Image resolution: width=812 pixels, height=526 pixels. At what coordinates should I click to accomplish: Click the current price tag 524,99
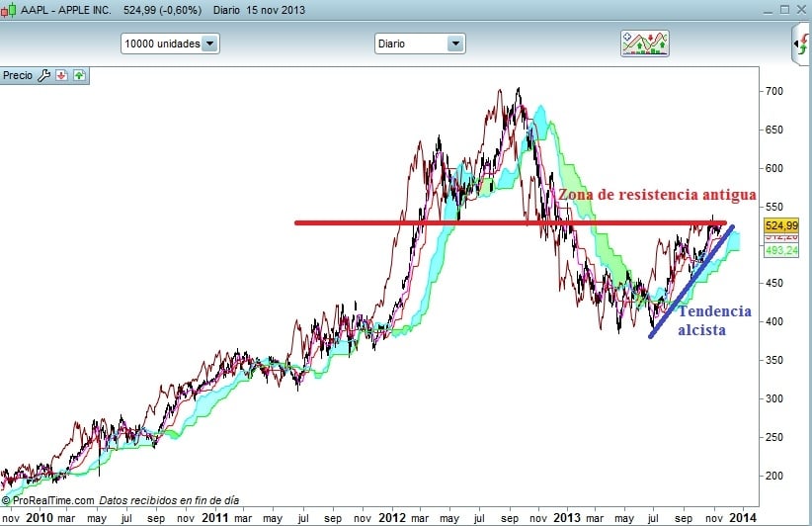pyautogui.click(x=781, y=225)
